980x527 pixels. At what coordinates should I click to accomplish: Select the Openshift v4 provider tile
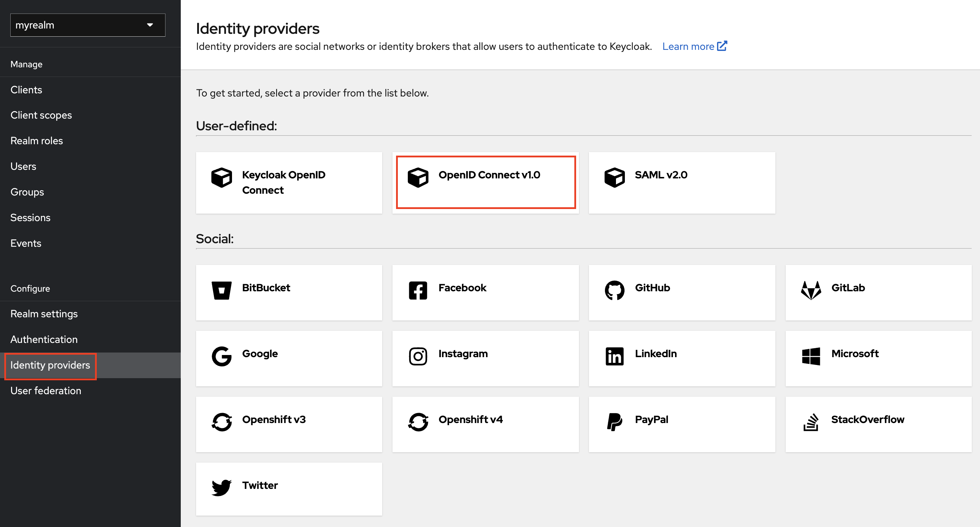click(485, 424)
